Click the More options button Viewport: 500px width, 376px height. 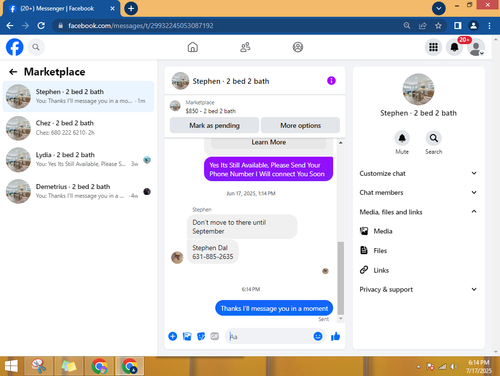click(x=300, y=125)
